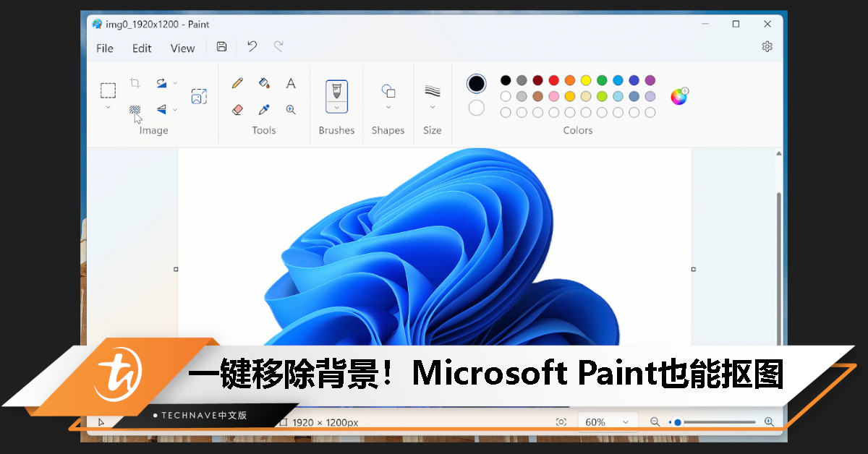Pick the dark red palette swatch
Screen dimensions: 868x454
[537, 80]
